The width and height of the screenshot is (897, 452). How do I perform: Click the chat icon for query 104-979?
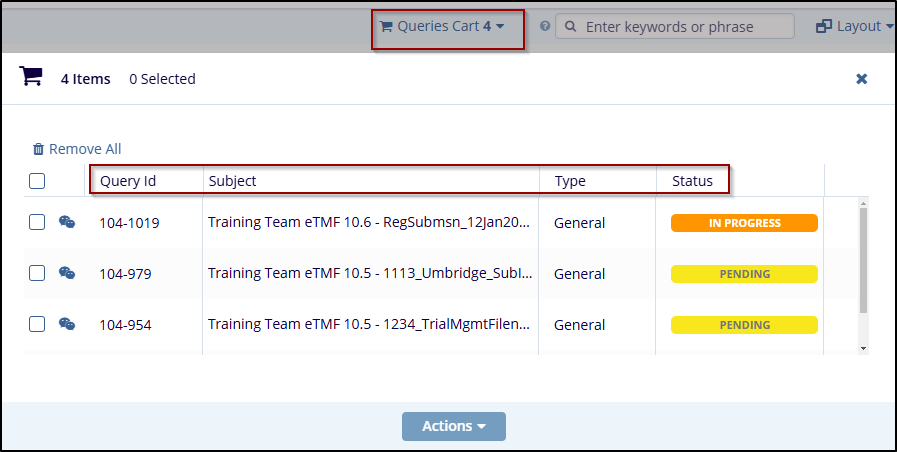67,273
